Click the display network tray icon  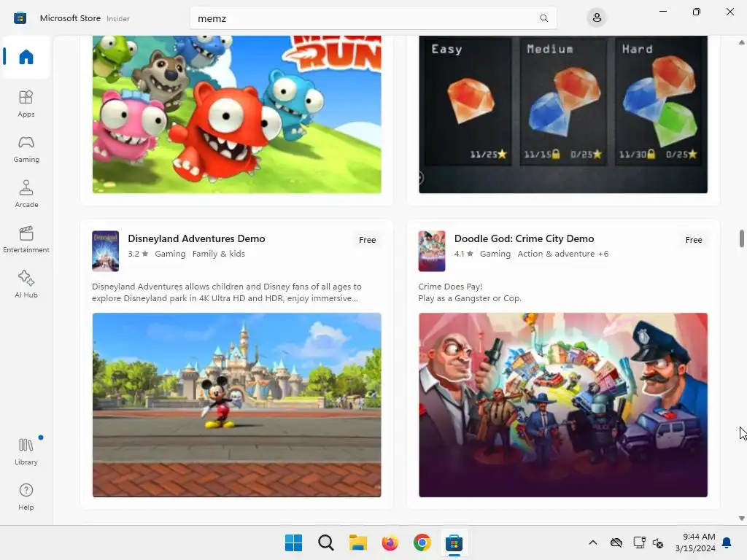pos(639,542)
